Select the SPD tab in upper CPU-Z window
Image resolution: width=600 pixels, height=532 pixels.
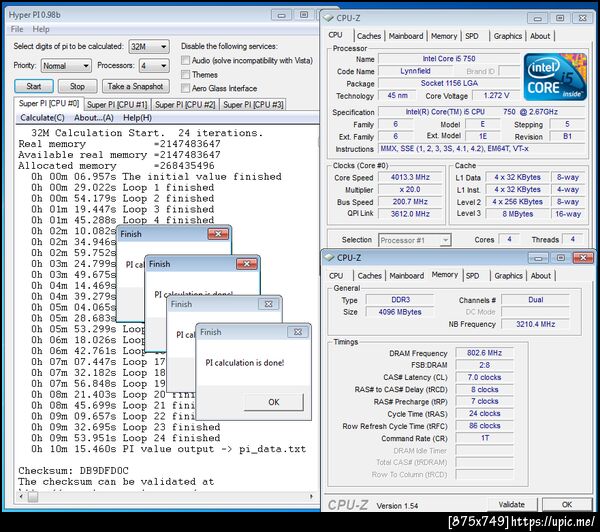[472, 36]
